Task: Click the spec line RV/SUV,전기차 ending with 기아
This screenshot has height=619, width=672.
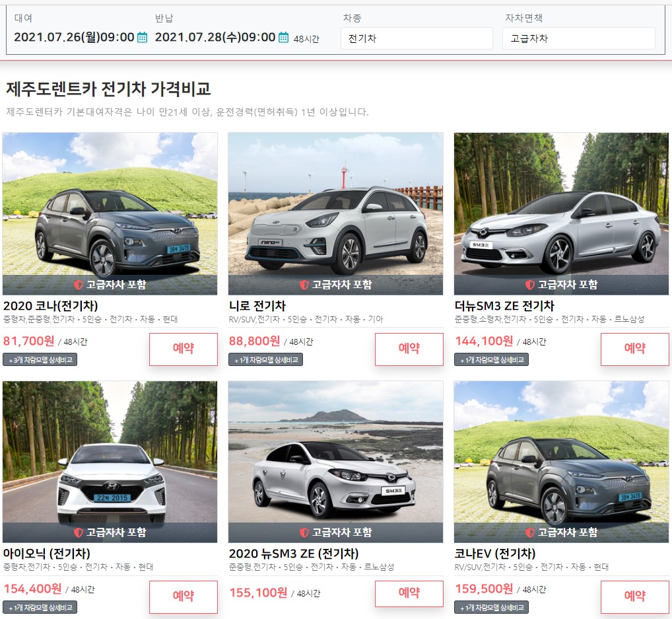Action: [x=306, y=319]
